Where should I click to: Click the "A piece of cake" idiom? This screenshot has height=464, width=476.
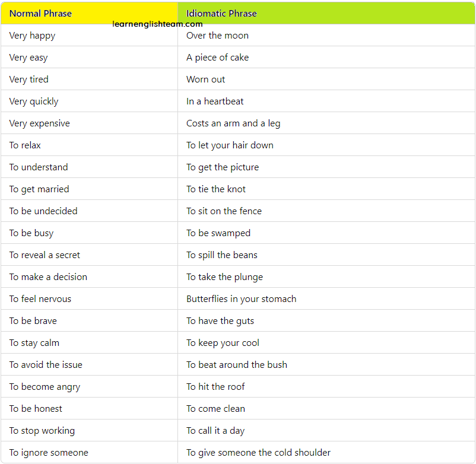click(217, 58)
